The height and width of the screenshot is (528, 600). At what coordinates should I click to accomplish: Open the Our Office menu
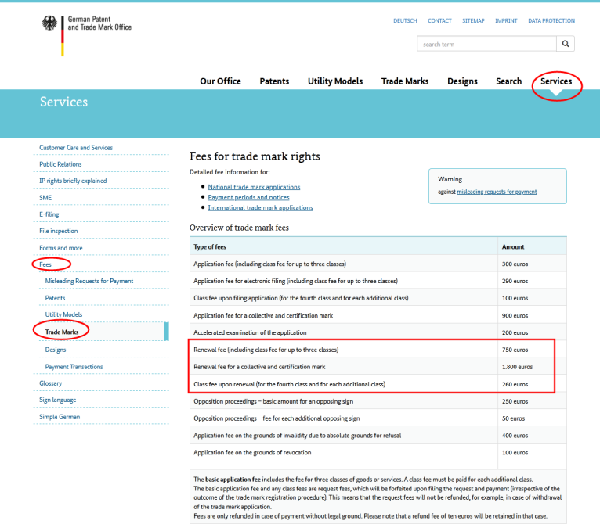click(220, 80)
